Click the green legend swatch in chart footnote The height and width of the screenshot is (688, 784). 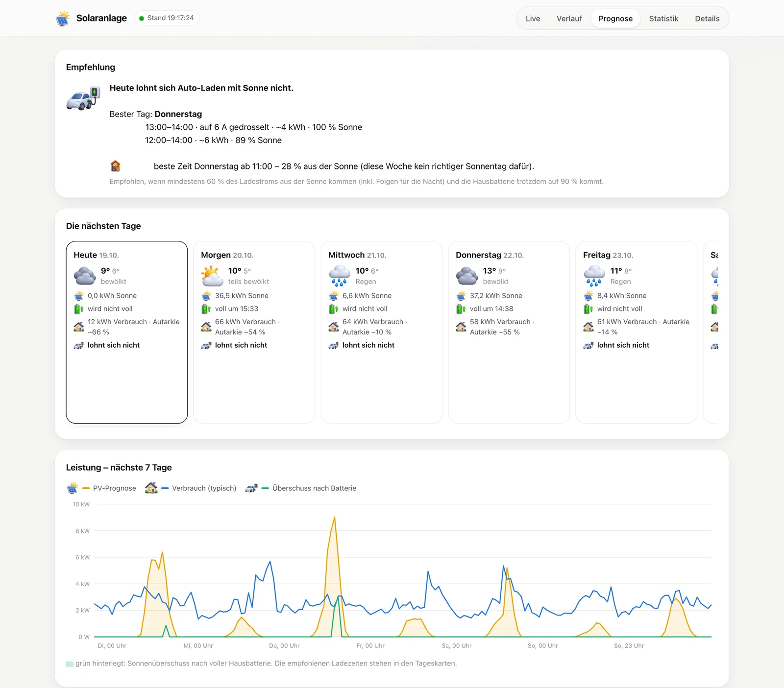(x=70, y=664)
